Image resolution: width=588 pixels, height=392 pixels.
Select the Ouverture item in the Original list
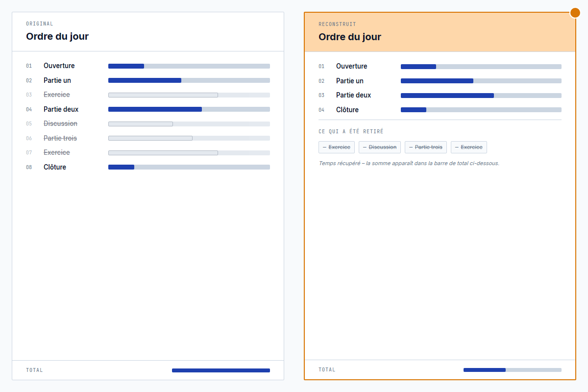[59, 66]
